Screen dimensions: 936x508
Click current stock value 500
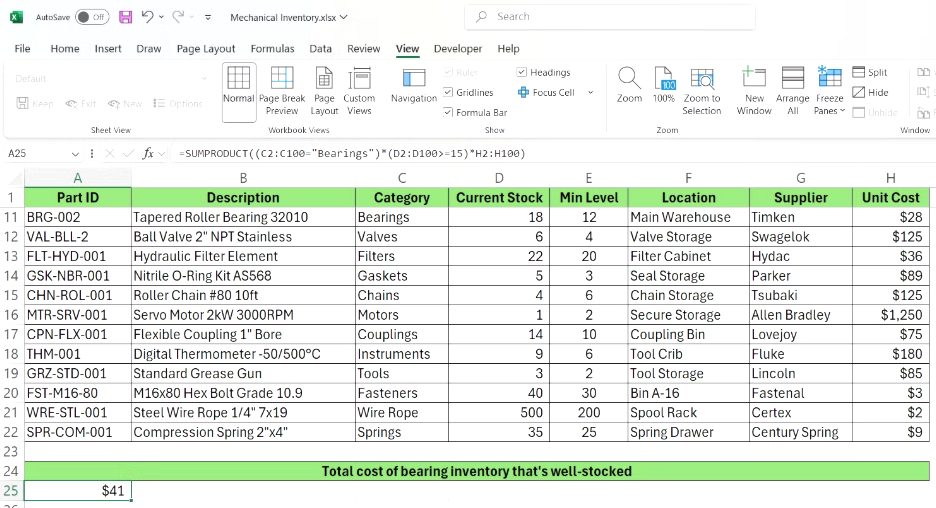coord(499,412)
